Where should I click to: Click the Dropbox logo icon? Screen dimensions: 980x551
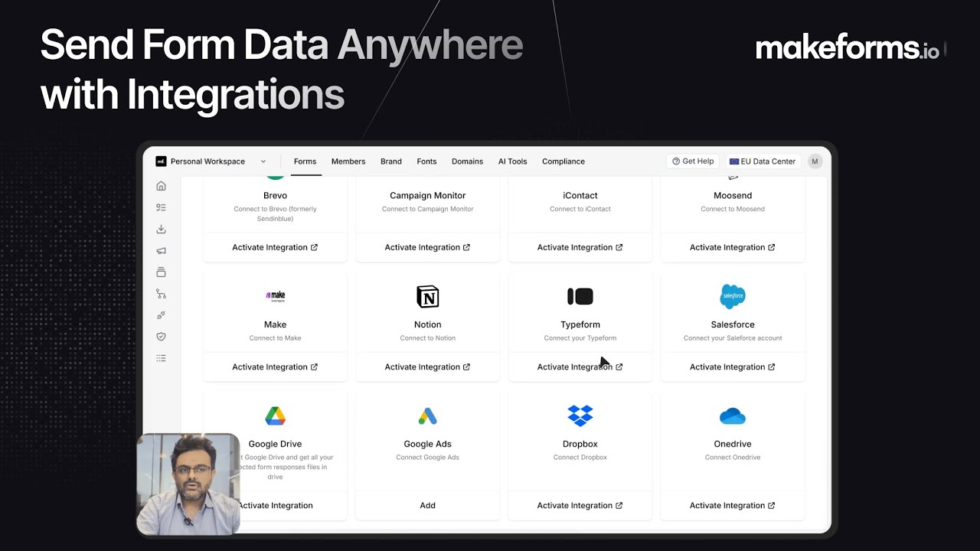pyautogui.click(x=580, y=416)
